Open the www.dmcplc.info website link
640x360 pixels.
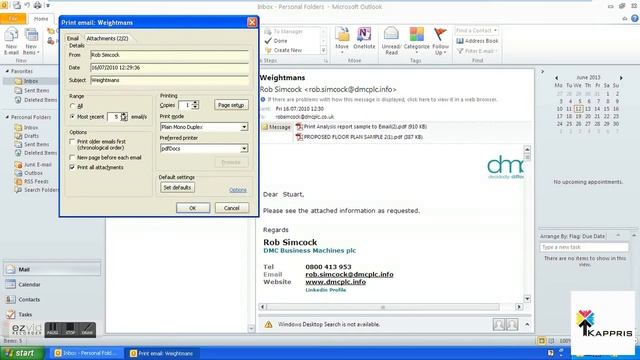click(x=336, y=282)
